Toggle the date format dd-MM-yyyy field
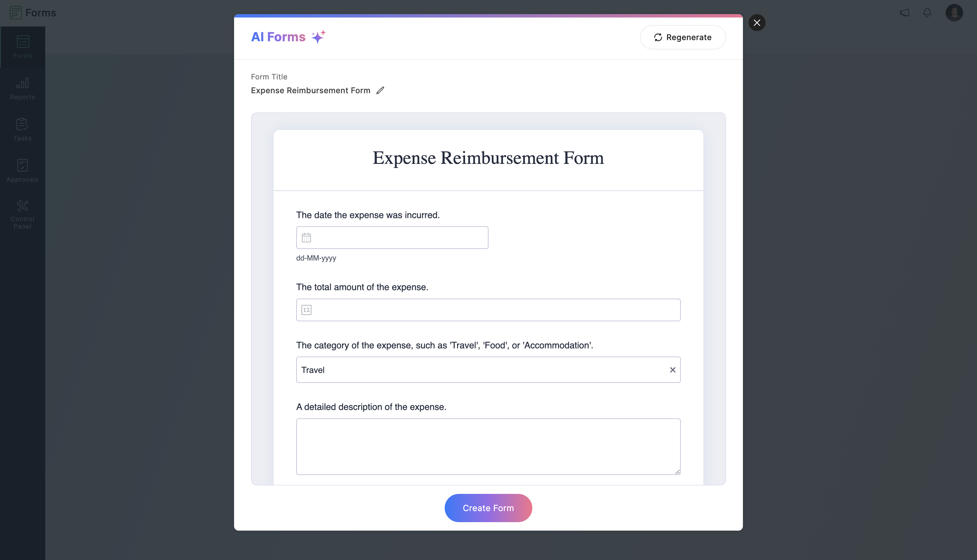The image size is (977, 560). pyautogui.click(x=316, y=257)
